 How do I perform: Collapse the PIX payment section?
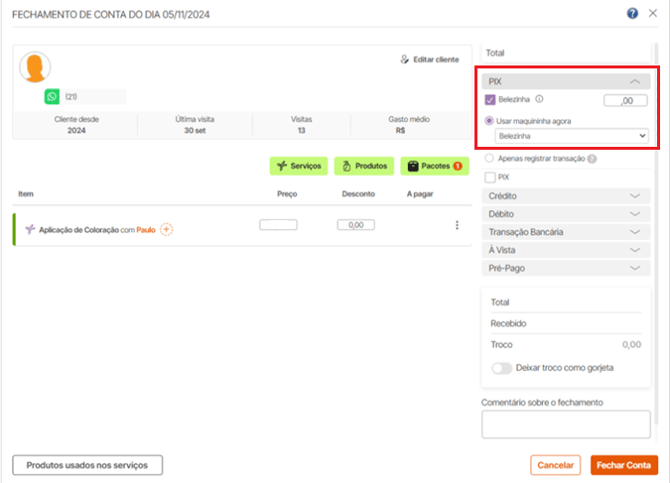tap(566, 81)
